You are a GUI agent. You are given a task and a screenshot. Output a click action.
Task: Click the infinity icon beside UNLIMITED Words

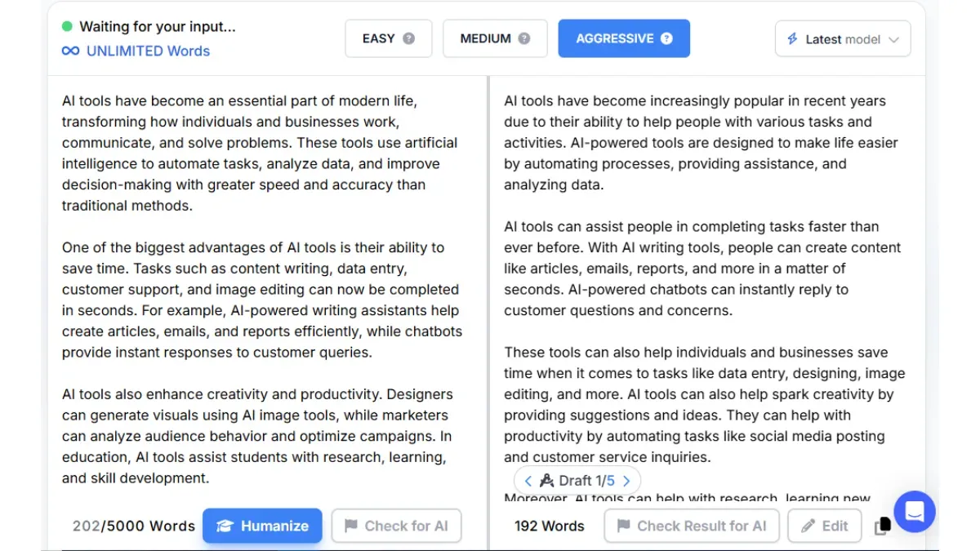(71, 51)
